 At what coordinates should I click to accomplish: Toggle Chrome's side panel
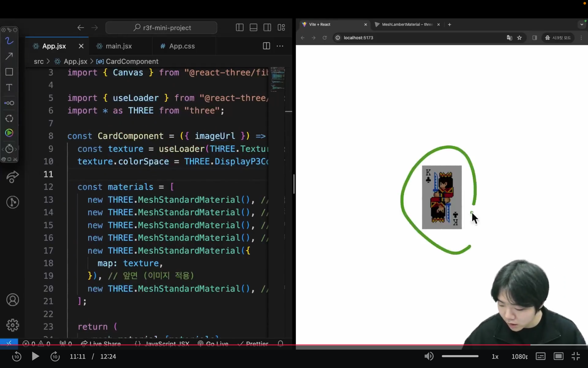[x=535, y=38]
